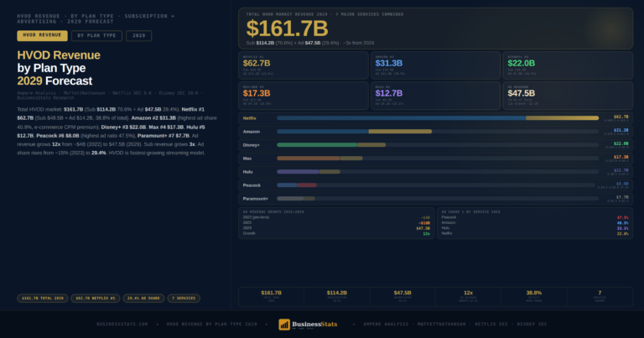Click Amazon 40.9% in the Ad Share panel
Image resolution: width=644 pixels, height=338 pixels.
point(535,222)
